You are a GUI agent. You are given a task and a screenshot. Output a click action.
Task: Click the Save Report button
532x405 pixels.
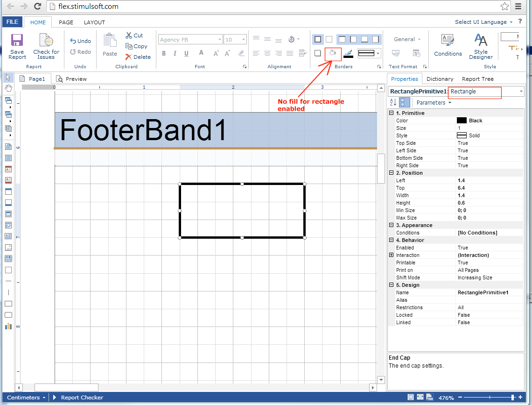click(17, 47)
